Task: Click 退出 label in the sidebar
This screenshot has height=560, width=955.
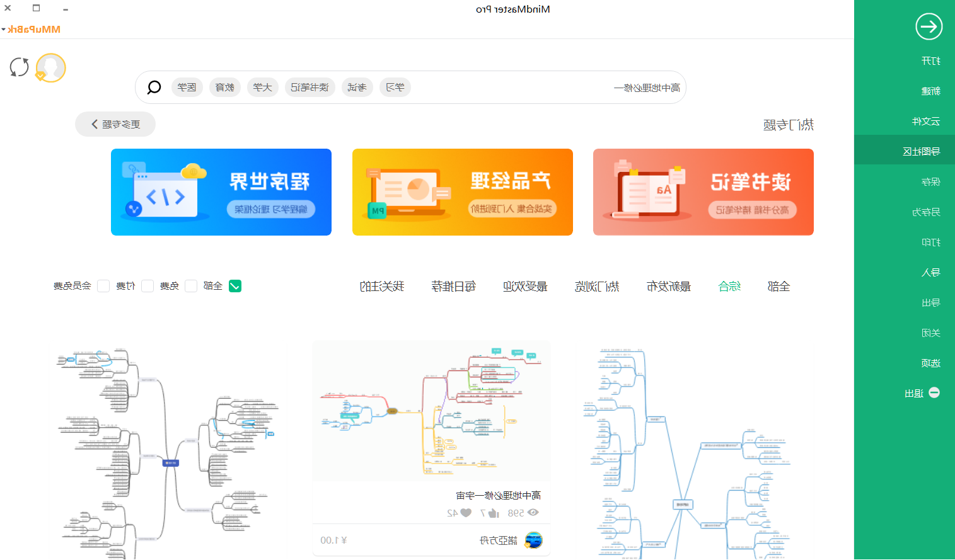Action: (x=914, y=393)
